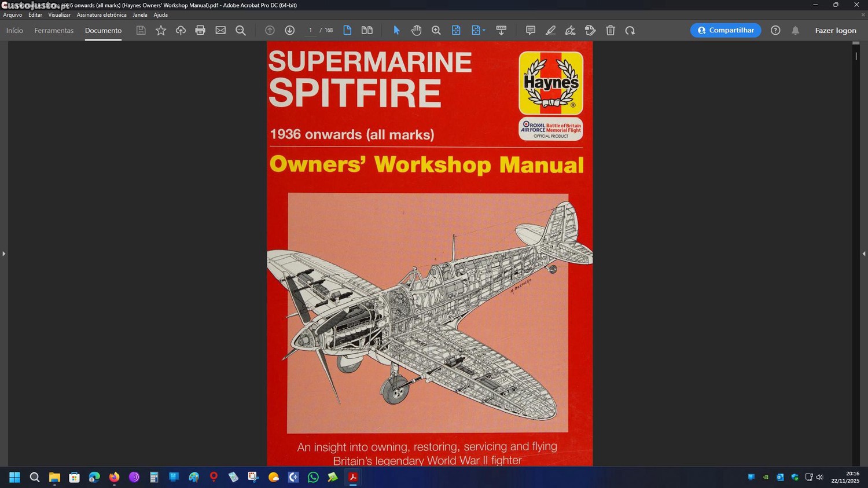Switch to the Ferramentas tab
Image resolution: width=868 pixels, height=488 pixels.
click(54, 30)
